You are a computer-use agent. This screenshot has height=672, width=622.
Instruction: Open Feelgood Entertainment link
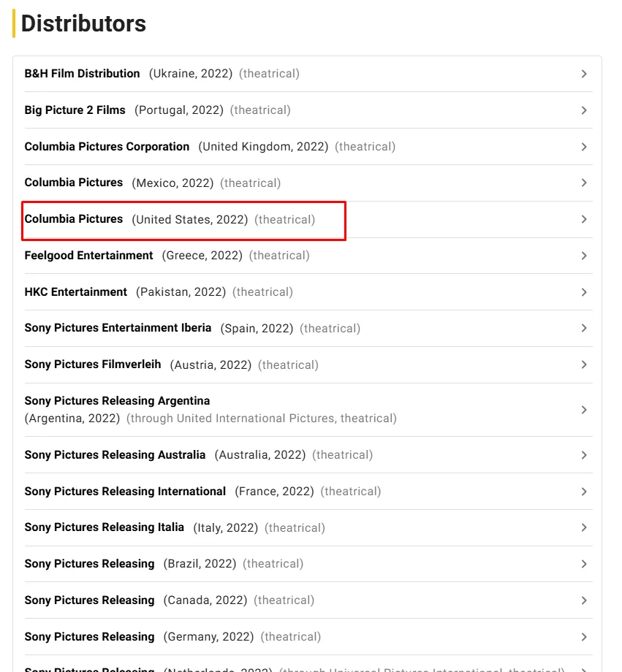click(88, 256)
